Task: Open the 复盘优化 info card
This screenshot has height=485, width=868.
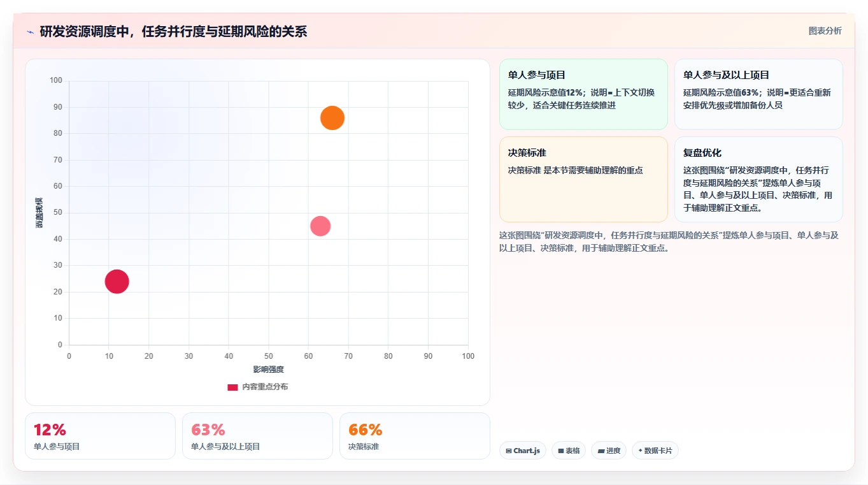Action: point(758,179)
